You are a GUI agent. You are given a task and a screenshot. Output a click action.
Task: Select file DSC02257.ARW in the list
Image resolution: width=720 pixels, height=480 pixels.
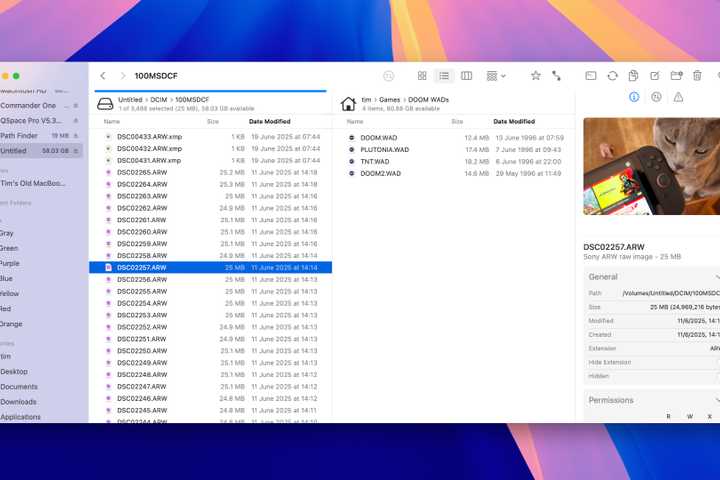pyautogui.click(x=210, y=268)
